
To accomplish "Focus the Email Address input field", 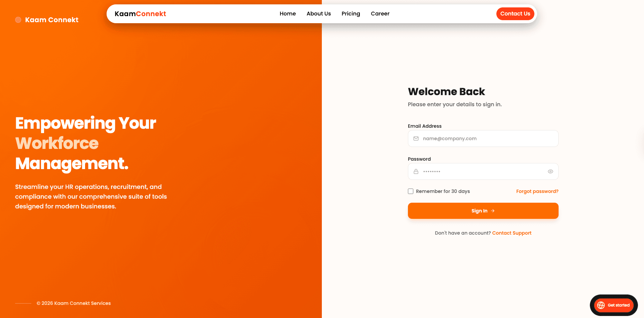I will pyautogui.click(x=483, y=138).
